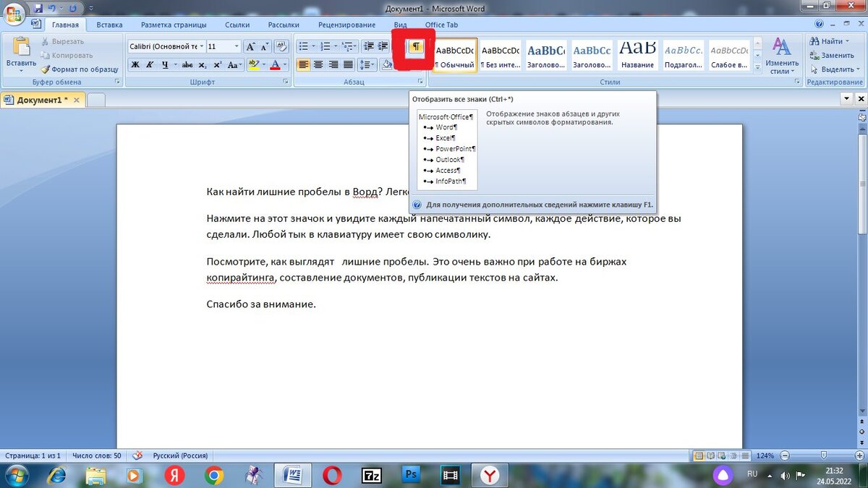This screenshot has width=868, height=488.
Task: Decrease font size with shrink font icon
Action: click(x=265, y=46)
